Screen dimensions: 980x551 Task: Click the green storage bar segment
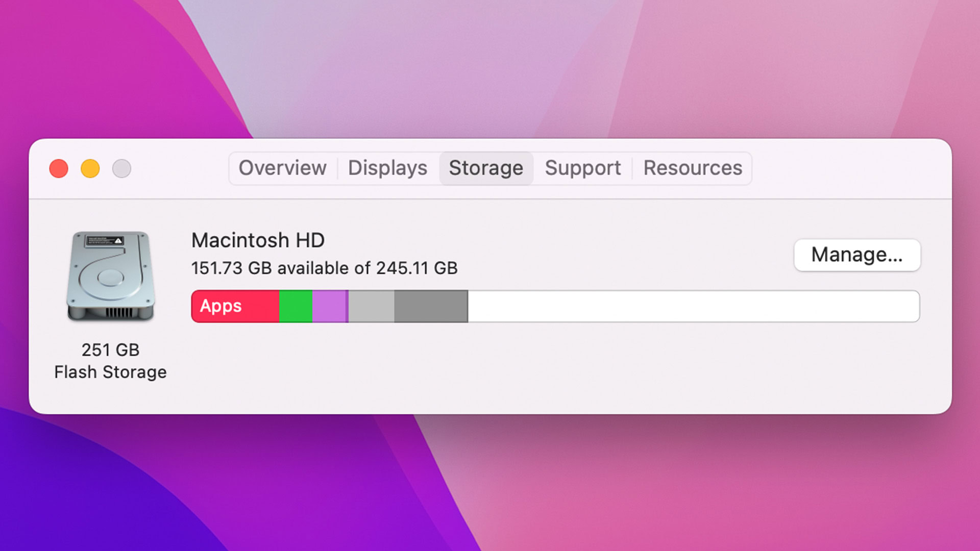point(296,306)
